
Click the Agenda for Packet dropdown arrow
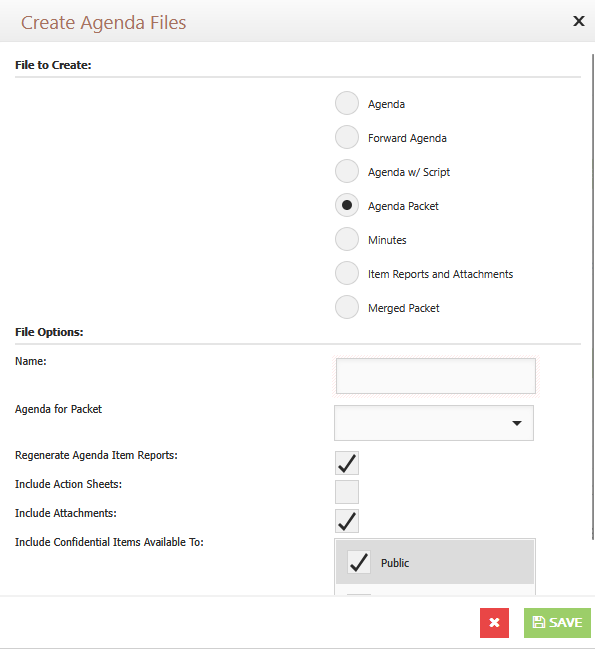516,423
